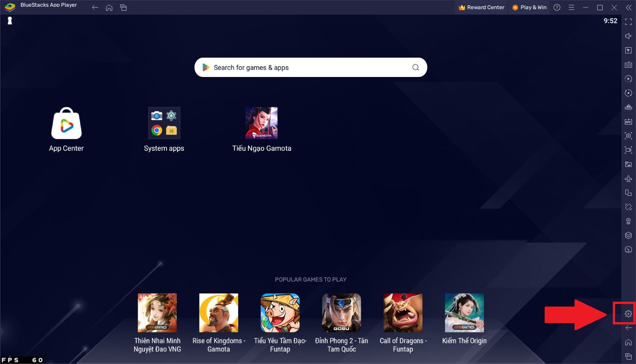
Task: Click the 9:52 clock display
Action: tap(610, 21)
